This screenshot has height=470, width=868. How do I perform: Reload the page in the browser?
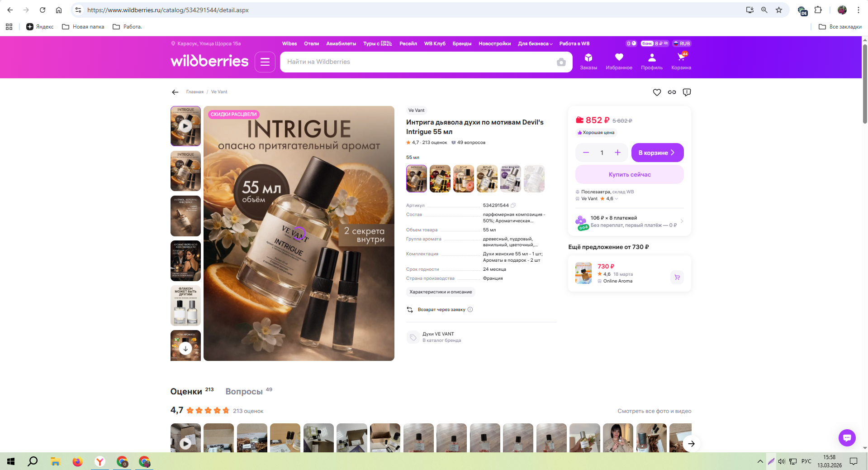43,10
